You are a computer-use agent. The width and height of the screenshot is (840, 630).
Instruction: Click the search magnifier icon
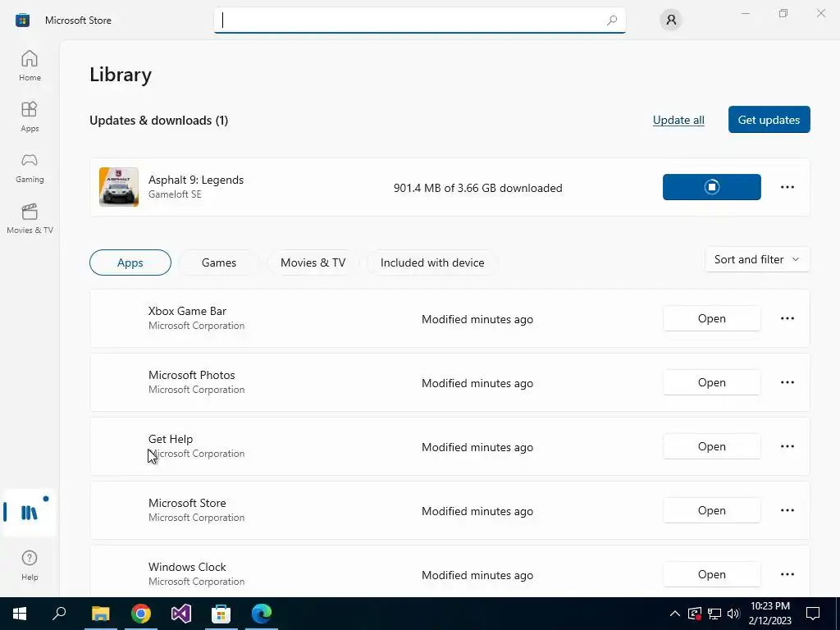pyautogui.click(x=612, y=21)
